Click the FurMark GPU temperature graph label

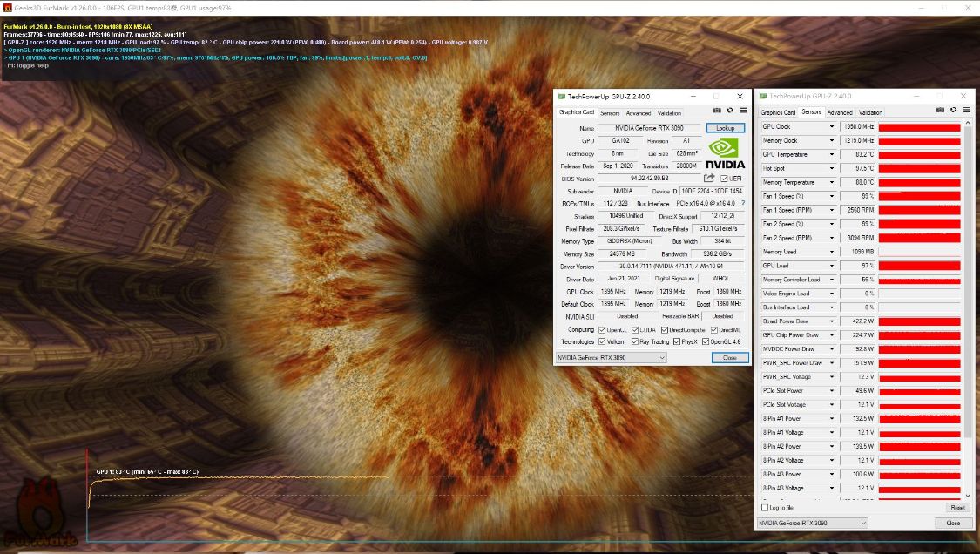[147, 472]
